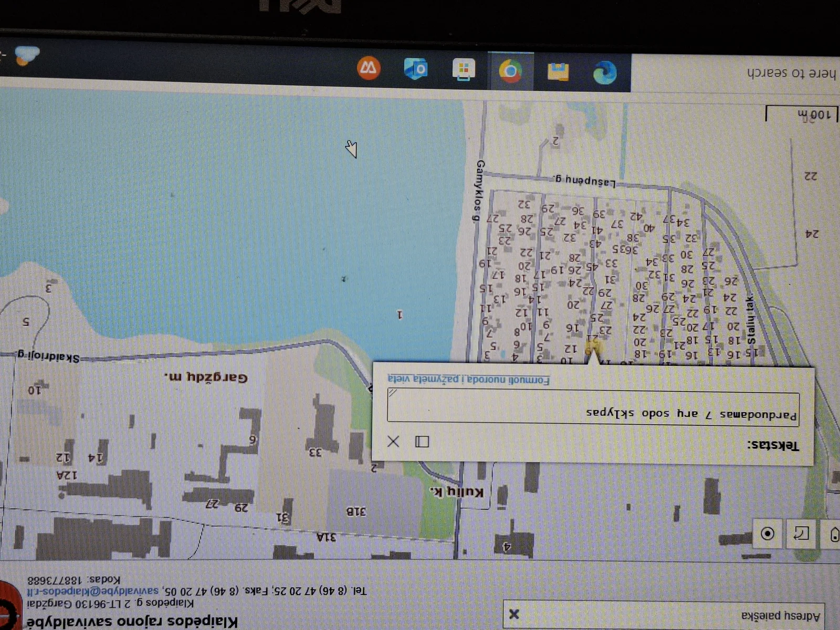Click building number '33' near Gargždų m.
The image size is (840, 630).
tap(316, 451)
